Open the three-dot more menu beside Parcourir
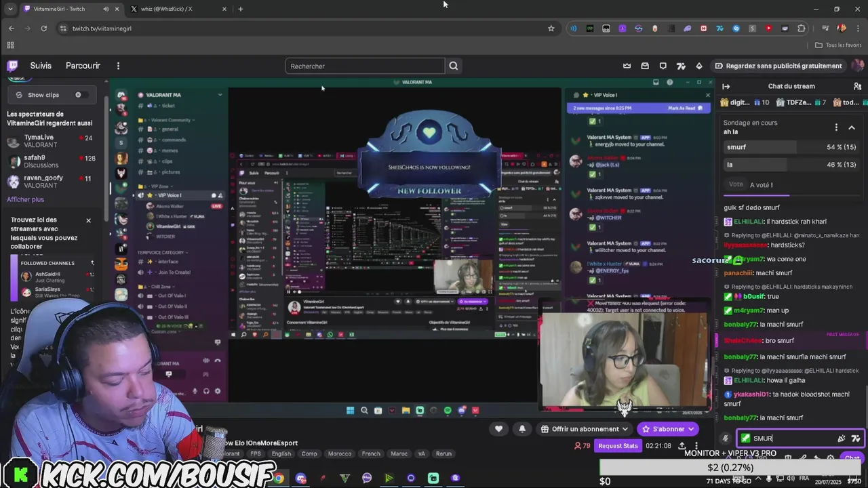Screen dimensions: 868x488 [118, 66]
